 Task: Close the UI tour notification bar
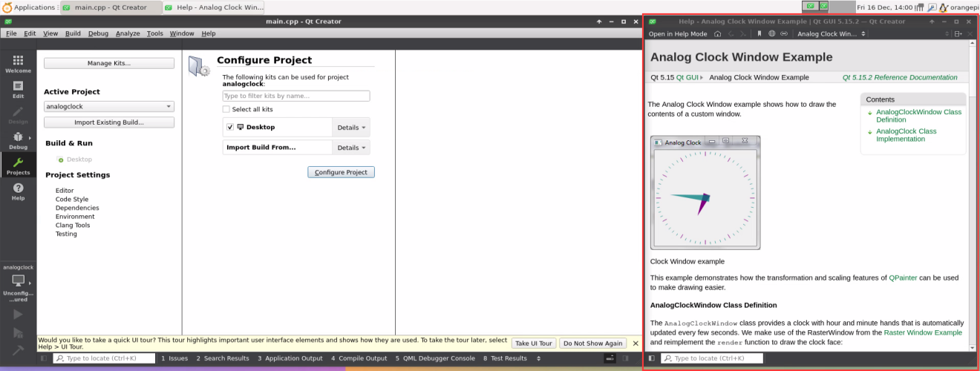click(635, 343)
